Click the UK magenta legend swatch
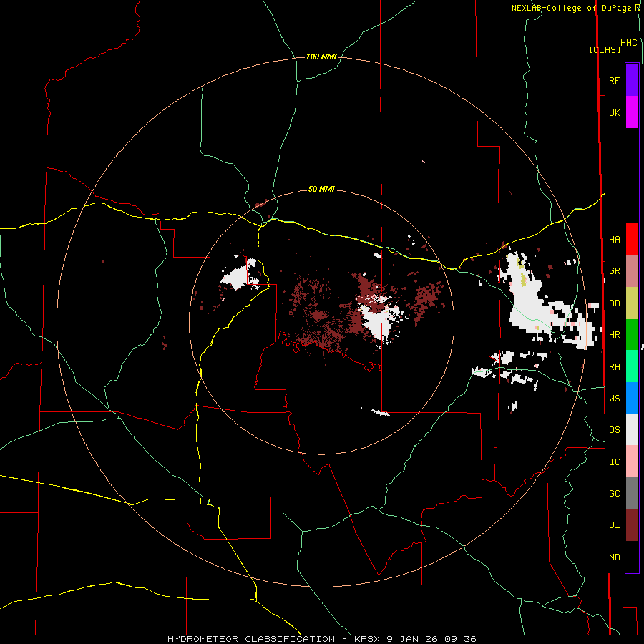The width and height of the screenshot is (644, 644). (x=632, y=112)
